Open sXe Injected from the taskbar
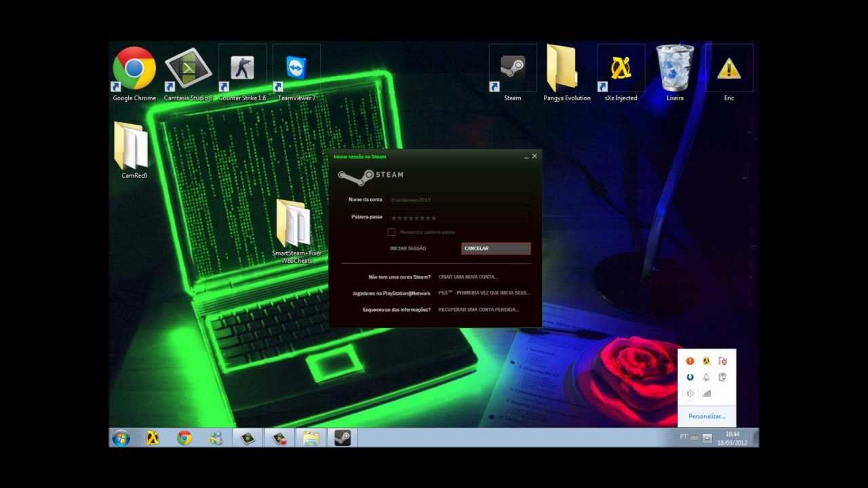This screenshot has width=868, height=488. point(153,438)
